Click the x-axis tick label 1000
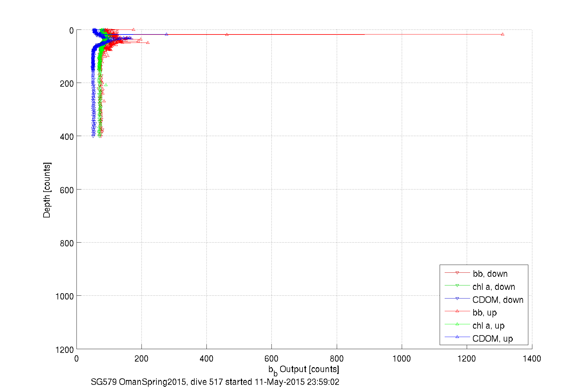This screenshot has width=588, height=392. (x=401, y=359)
